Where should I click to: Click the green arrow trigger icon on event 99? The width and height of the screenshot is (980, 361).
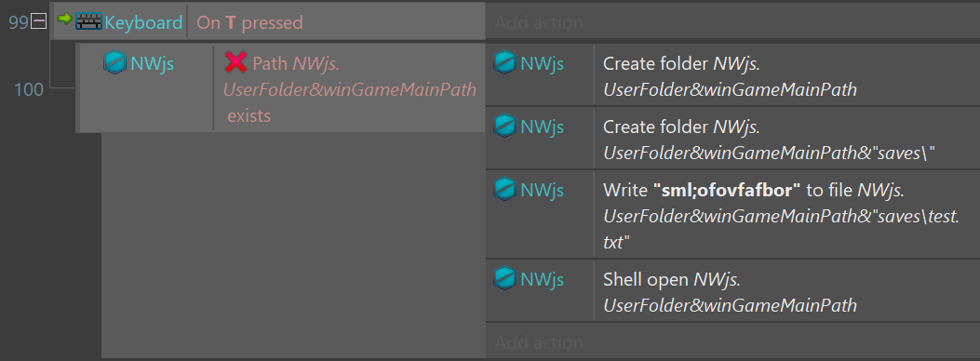coord(65,19)
